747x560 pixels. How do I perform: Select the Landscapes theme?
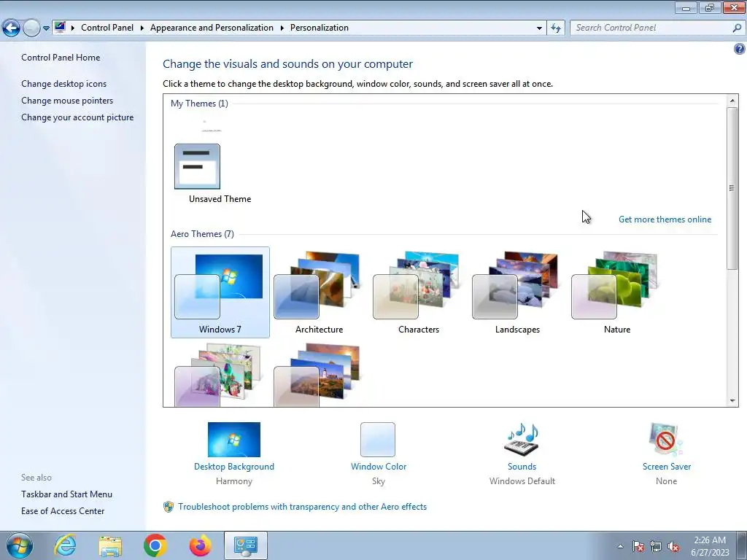pos(517,292)
